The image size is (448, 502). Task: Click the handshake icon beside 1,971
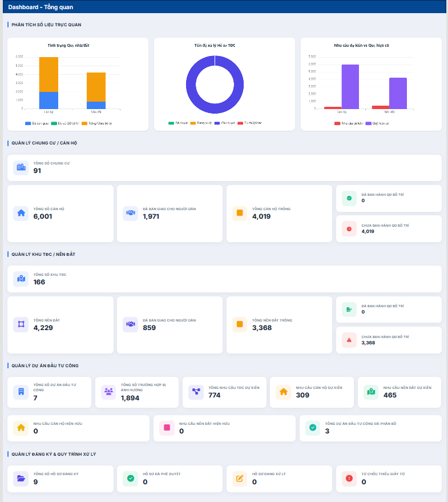[131, 213]
